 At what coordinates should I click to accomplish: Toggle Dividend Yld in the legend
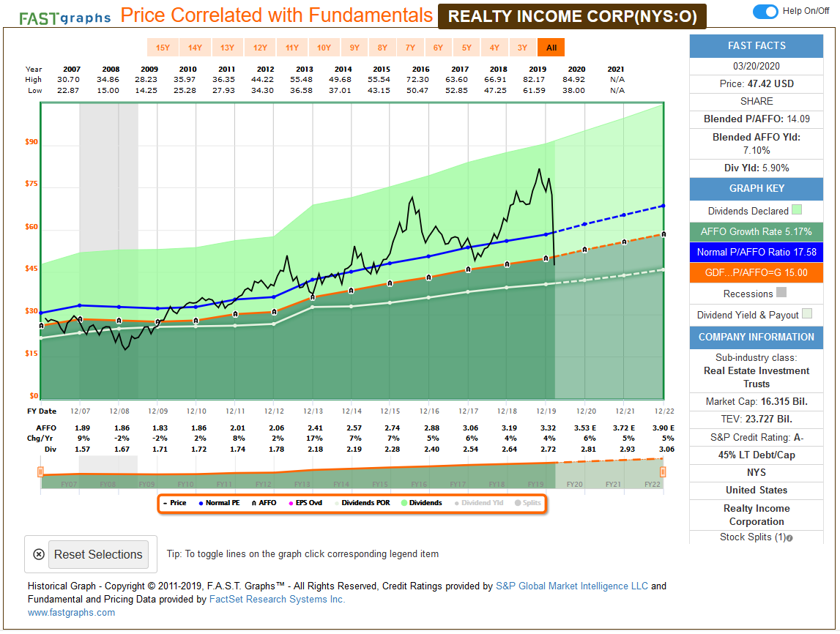point(478,504)
